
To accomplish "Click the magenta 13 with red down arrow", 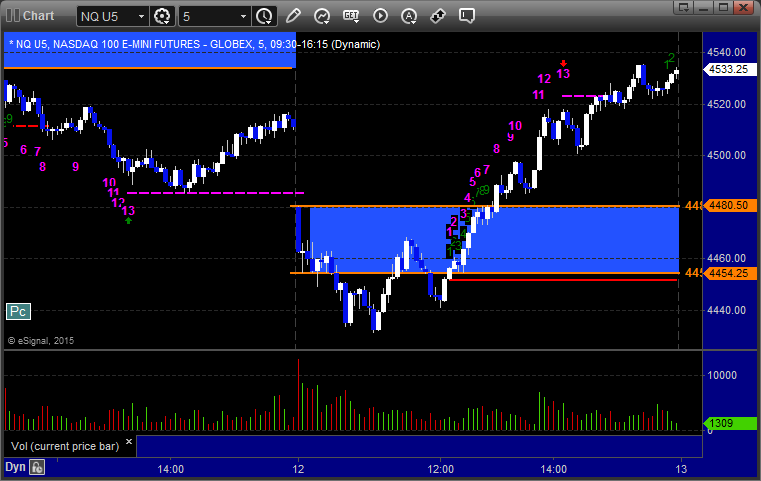I will [x=563, y=73].
